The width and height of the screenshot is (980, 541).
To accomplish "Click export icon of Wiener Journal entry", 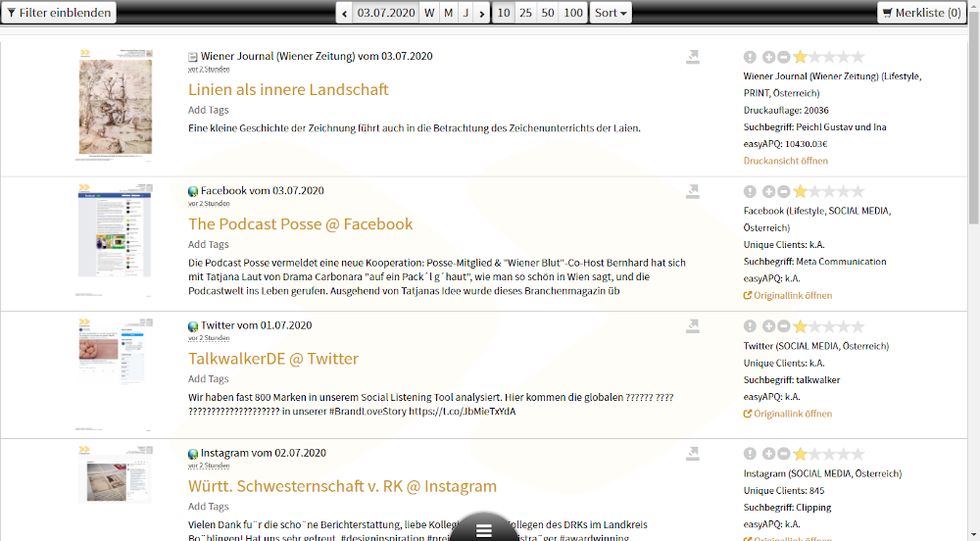I will click(693, 57).
